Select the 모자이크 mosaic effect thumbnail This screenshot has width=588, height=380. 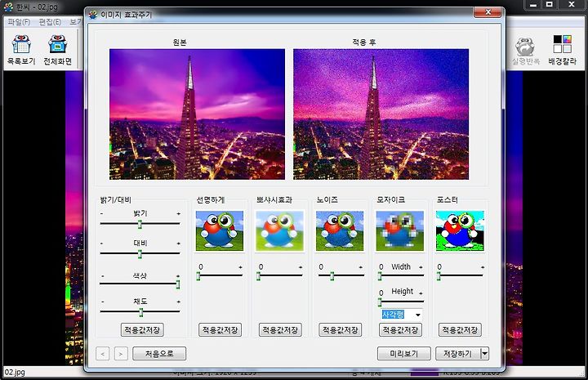click(x=399, y=230)
